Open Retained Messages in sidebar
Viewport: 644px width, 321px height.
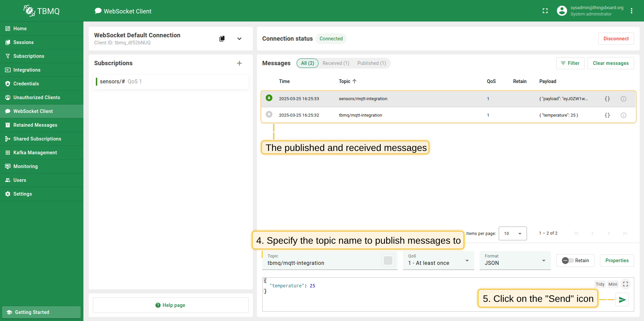point(35,125)
